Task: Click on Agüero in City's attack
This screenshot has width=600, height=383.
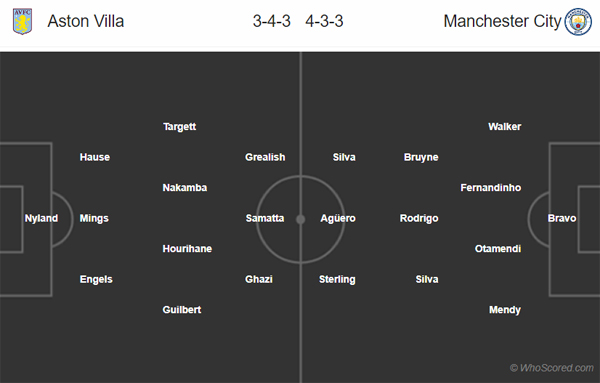Action: (x=338, y=218)
